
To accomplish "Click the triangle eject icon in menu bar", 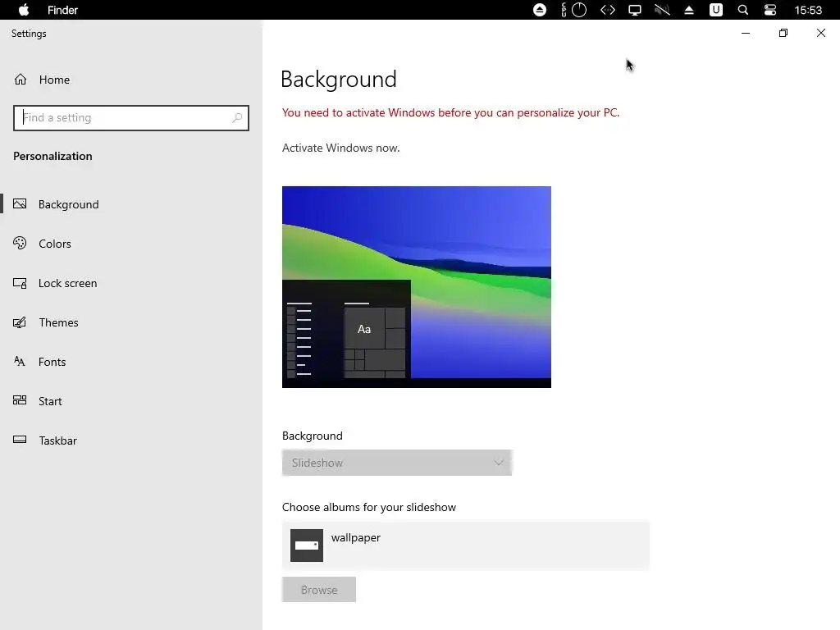I will tap(689, 10).
